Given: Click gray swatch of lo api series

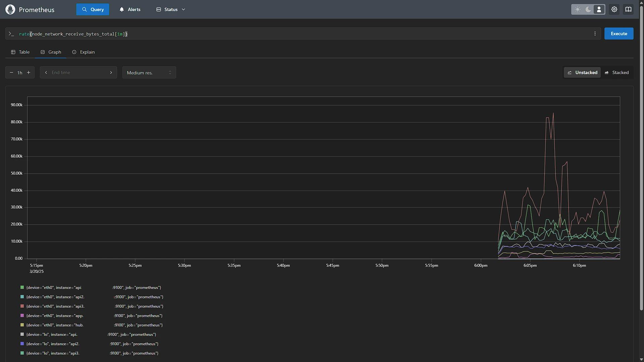Looking at the screenshot, I should [x=22, y=334].
